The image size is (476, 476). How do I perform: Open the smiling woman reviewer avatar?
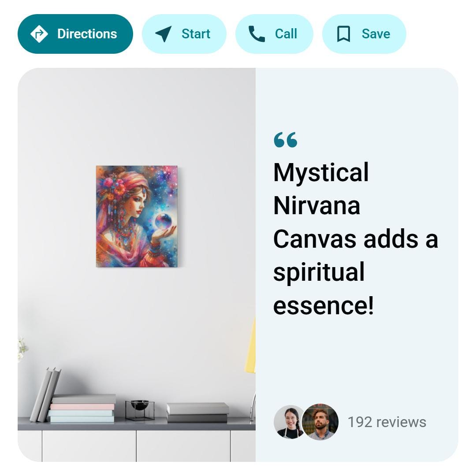tap(288, 422)
